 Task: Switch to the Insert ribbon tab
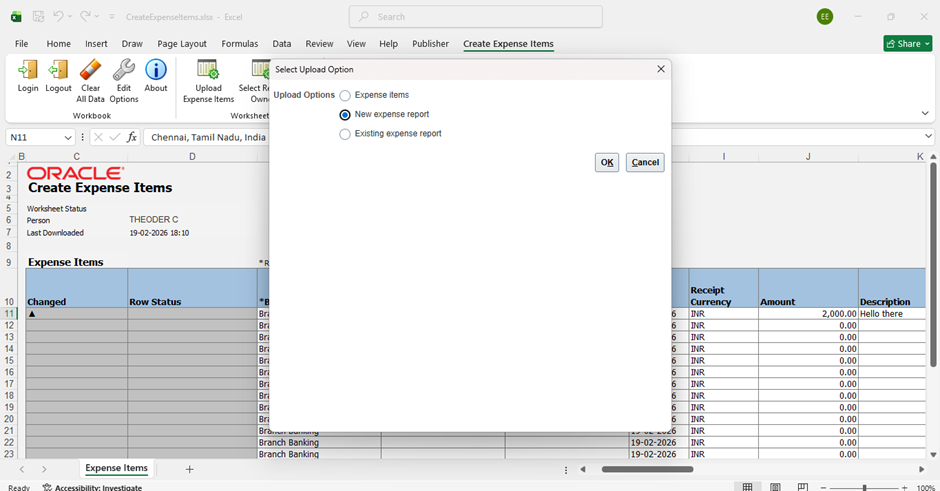click(96, 44)
